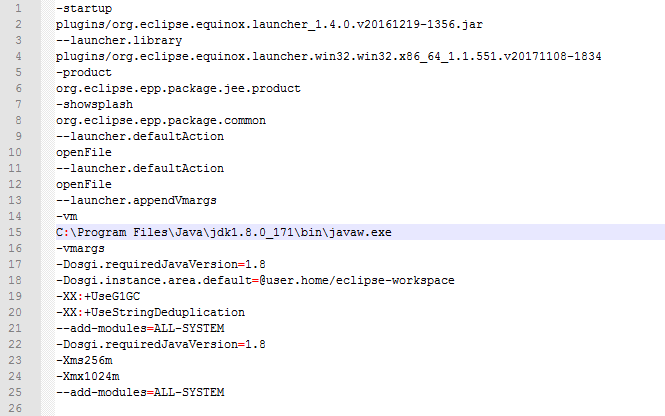Click "-Dosgi.requiredJavaVersion=1.8" on line 17

tap(161, 264)
